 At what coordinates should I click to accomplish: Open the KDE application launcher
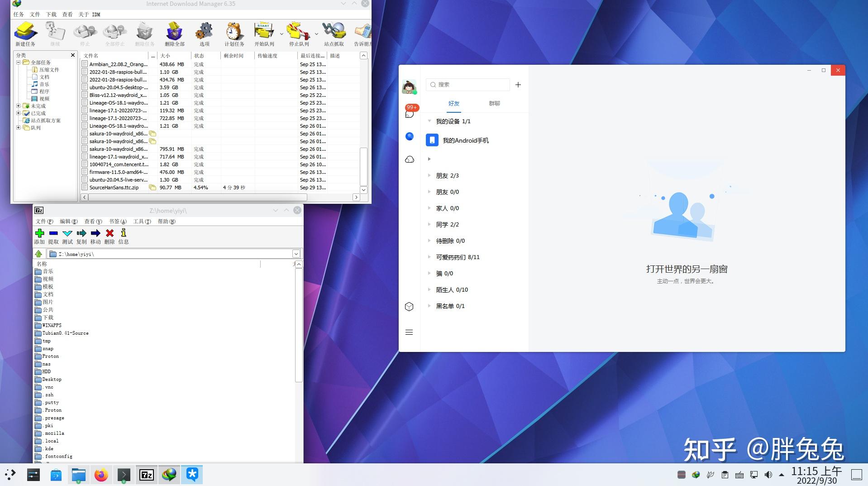(10, 475)
